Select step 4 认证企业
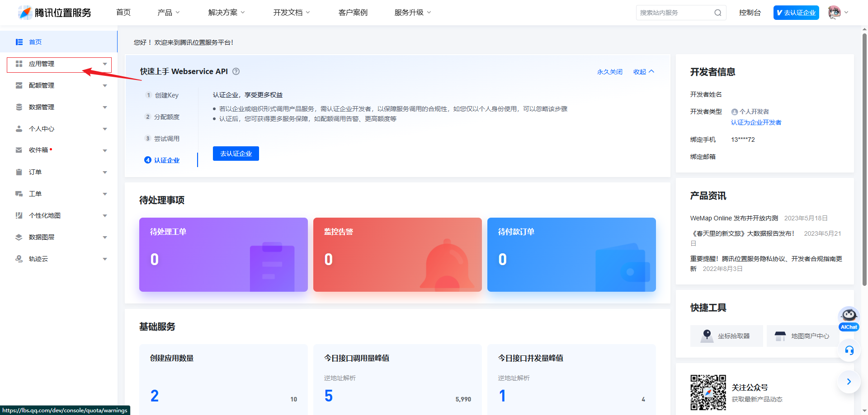 coord(162,160)
